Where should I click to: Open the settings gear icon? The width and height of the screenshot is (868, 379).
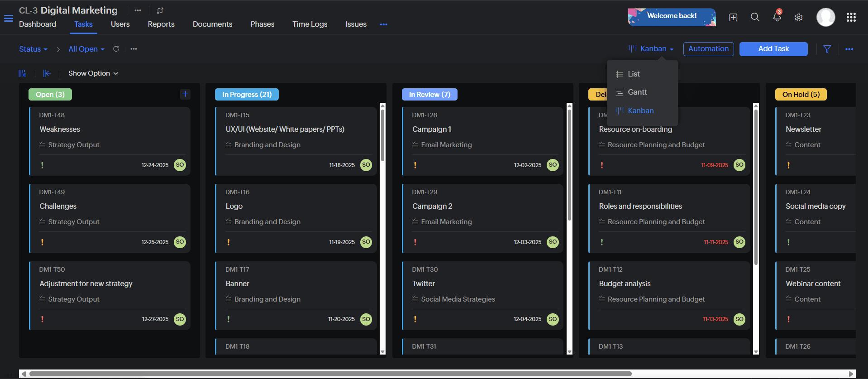pyautogui.click(x=799, y=17)
